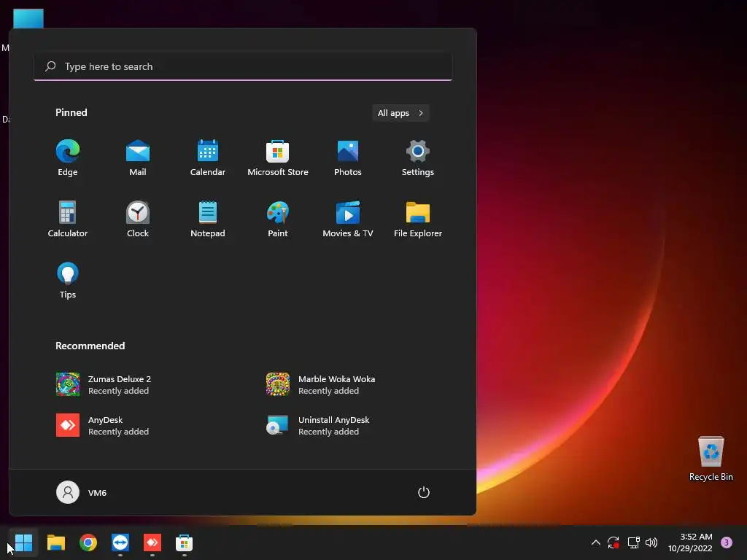Click the Recommended section heading
Screen dimensions: 747x560
[x=90, y=346]
